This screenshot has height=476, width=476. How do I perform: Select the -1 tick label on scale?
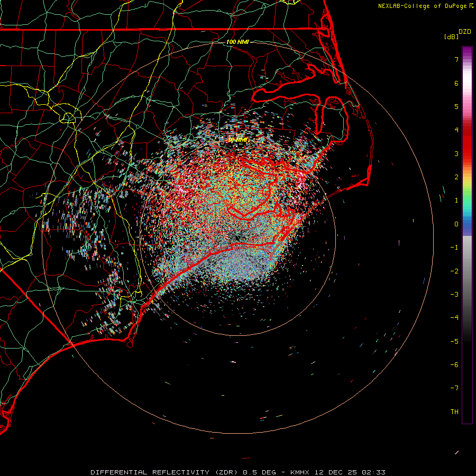[x=454, y=248]
